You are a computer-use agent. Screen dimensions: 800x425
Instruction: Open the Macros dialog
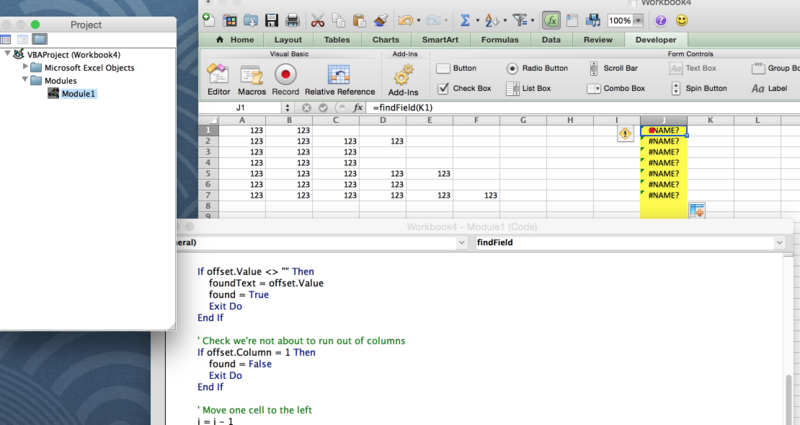point(252,80)
